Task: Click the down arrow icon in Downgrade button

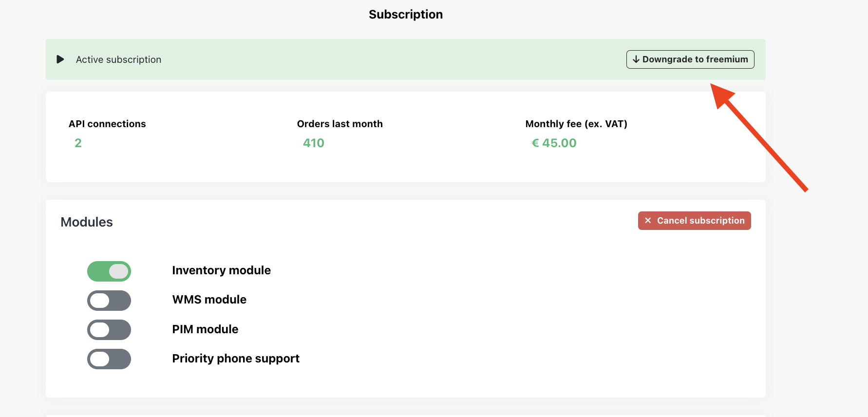Action: (636, 59)
